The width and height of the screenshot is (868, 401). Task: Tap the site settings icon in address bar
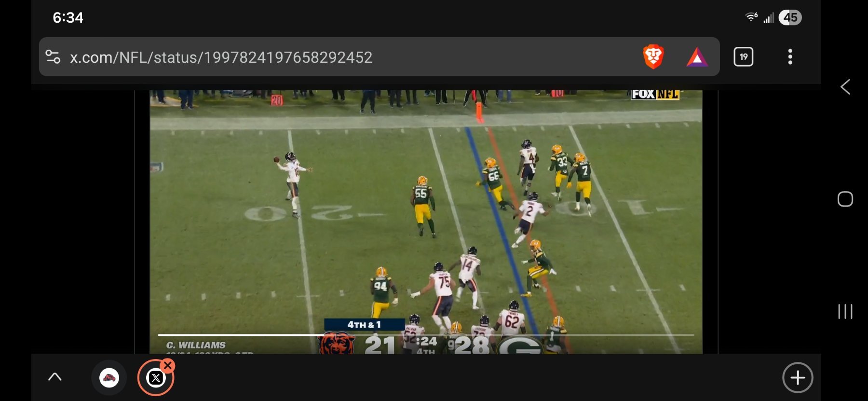[53, 57]
